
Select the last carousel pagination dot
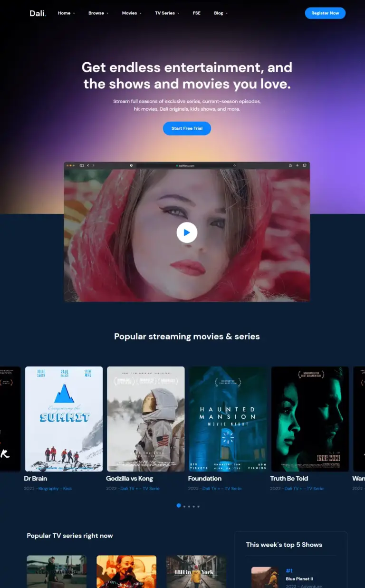pos(198,506)
